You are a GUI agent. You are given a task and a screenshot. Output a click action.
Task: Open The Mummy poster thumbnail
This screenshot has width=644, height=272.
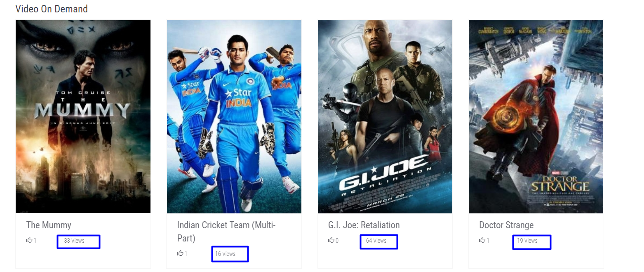(x=83, y=116)
